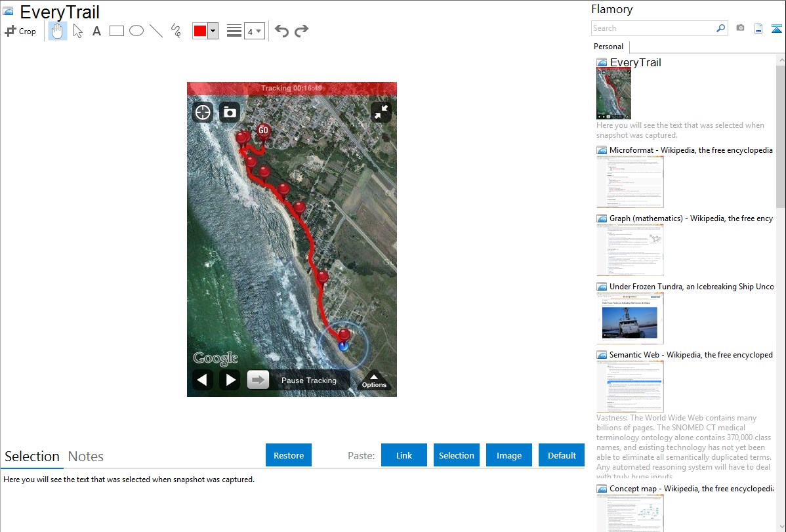
Task: Click the selection text 'Here you will see the text' under tabs
Action: (x=129, y=480)
